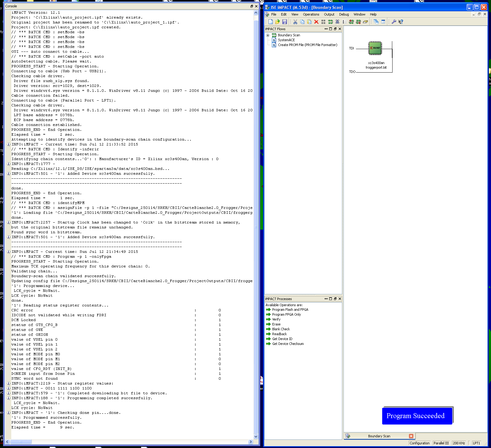Click the Save floppy disk icon
491x448 pixels.
click(284, 22)
